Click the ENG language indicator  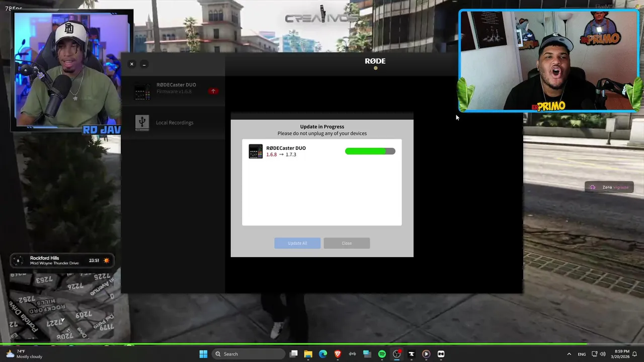[x=582, y=354]
